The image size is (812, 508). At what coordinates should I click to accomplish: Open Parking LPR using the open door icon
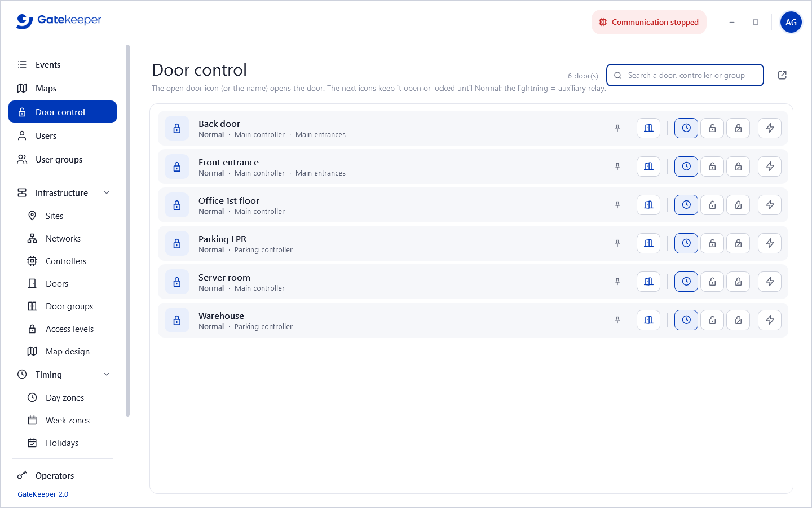[x=648, y=243]
